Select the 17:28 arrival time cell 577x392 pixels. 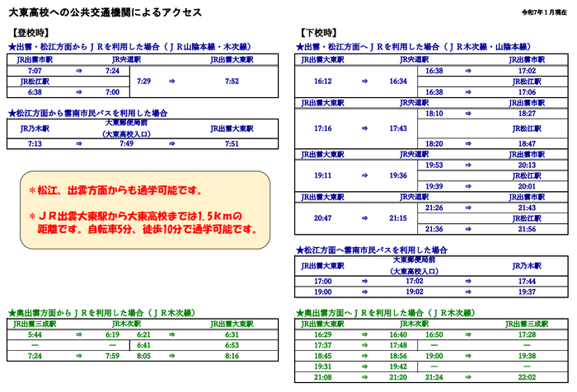click(x=527, y=334)
